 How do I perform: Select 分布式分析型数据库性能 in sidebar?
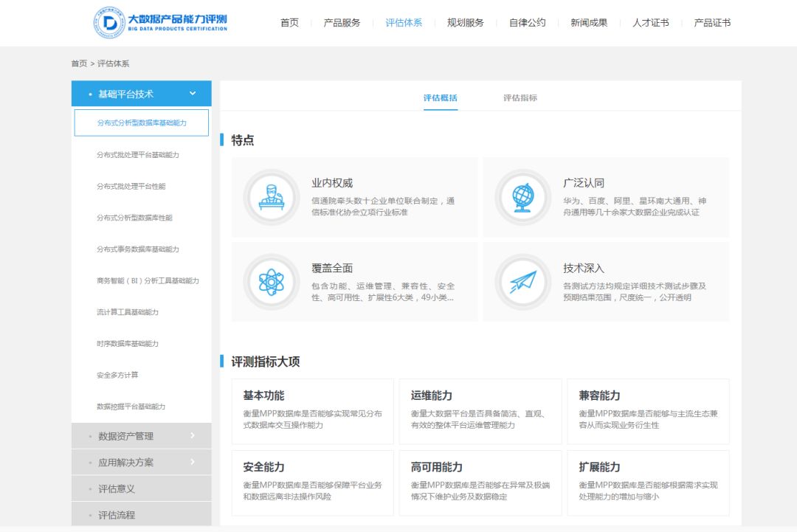pyautogui.click(x=135, y=218)
